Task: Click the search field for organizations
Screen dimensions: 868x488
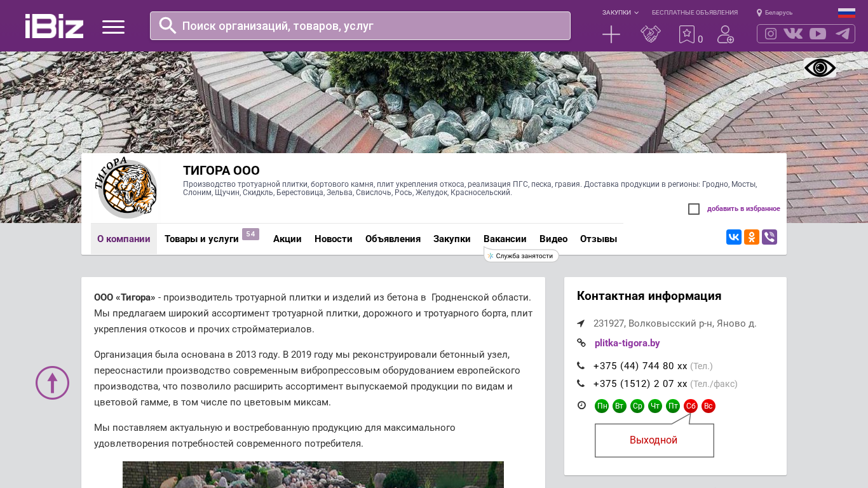Action: tap(360, 26)
